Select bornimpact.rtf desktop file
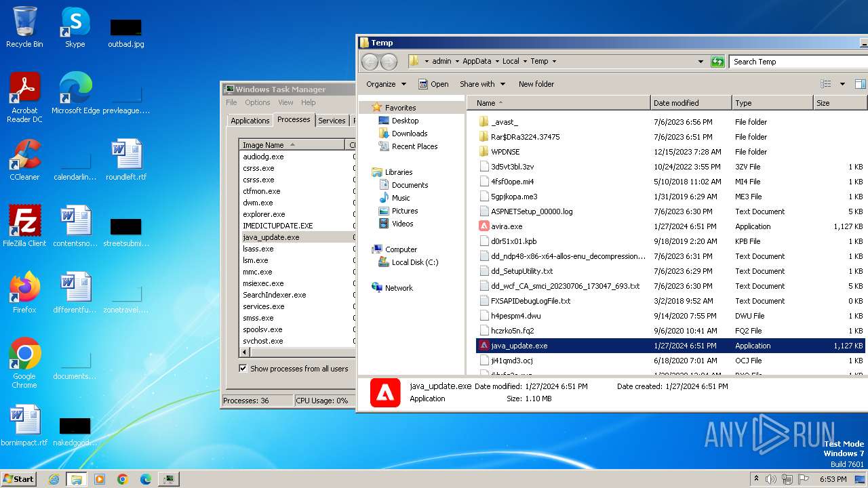868x488 pixels. click(x=24, y=426)
